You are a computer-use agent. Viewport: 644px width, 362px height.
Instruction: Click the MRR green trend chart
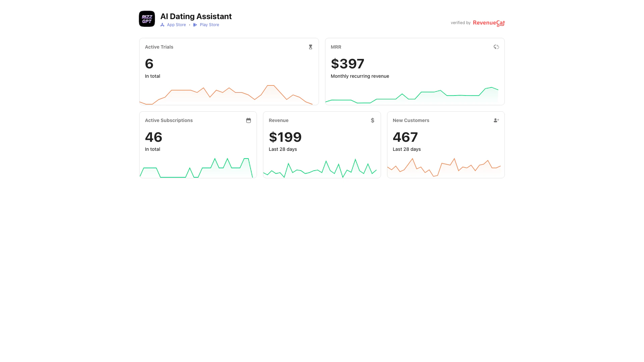(415, 96)
